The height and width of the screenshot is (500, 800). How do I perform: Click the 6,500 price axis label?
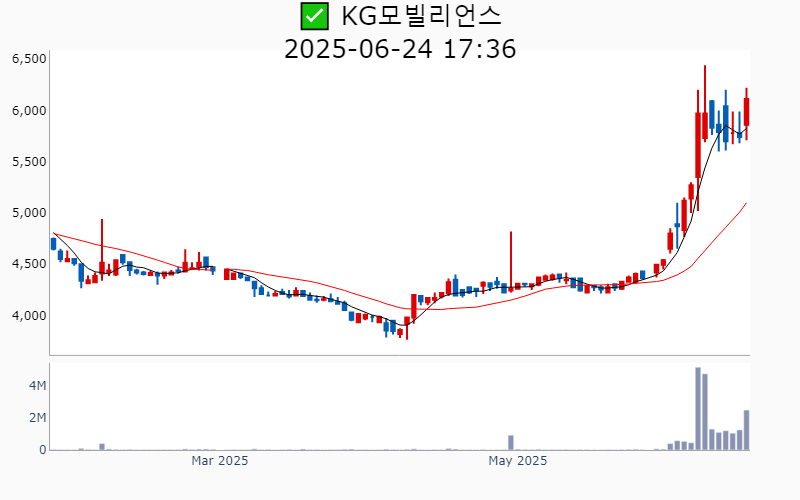(29, 59)
